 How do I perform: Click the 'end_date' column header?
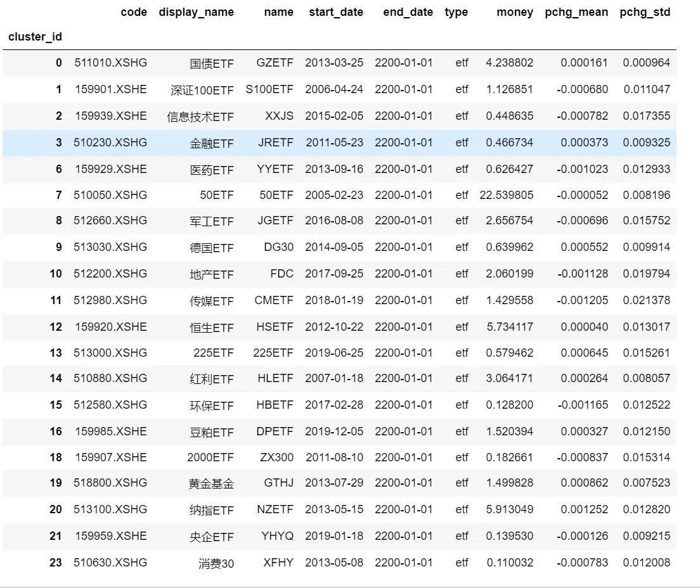tap(408, 12)
